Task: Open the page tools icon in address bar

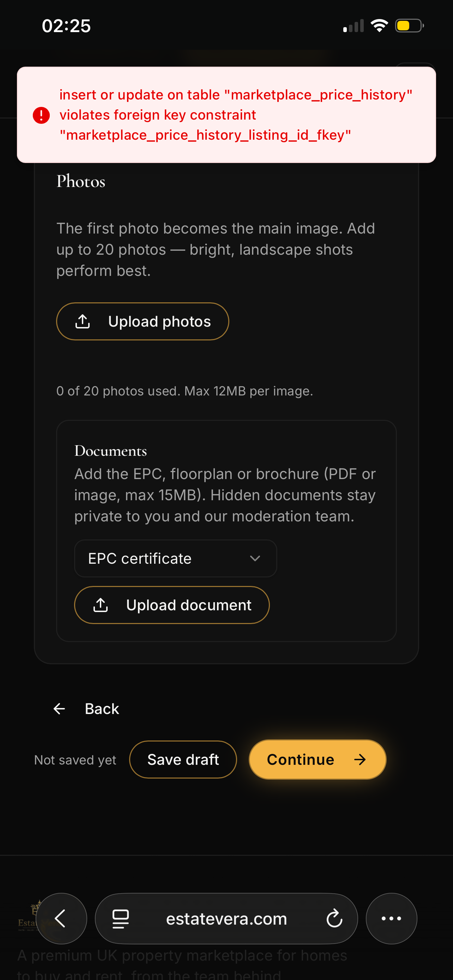Action: coord(121,918)
